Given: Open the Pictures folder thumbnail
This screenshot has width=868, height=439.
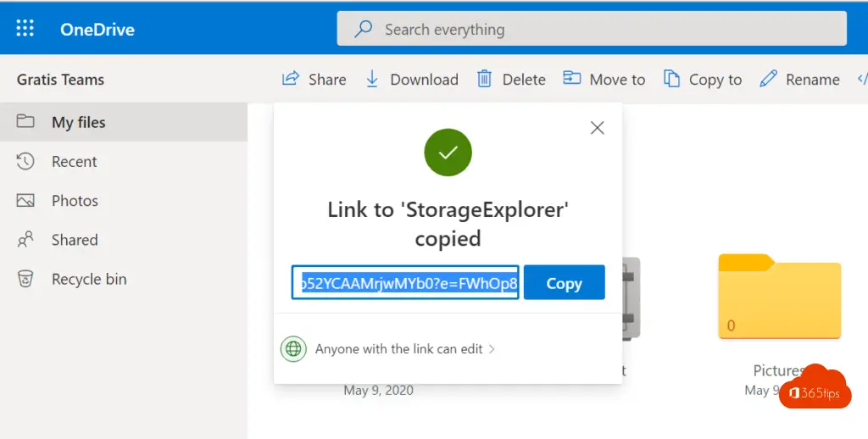Looking at the screenshot, I should click(779, 298).
